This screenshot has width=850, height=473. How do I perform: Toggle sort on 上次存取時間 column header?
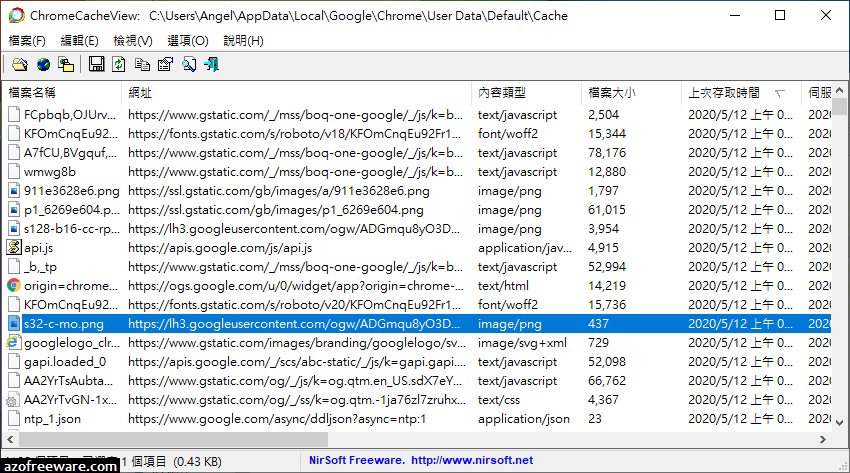click(742, 93)
